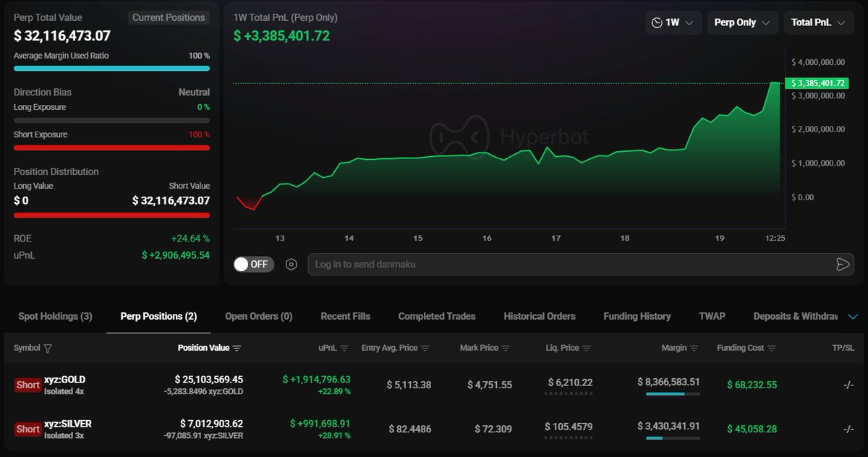868x457 pixels.
Task: Expand more tabs chevron at tab row end
Action: coord(852,317)
